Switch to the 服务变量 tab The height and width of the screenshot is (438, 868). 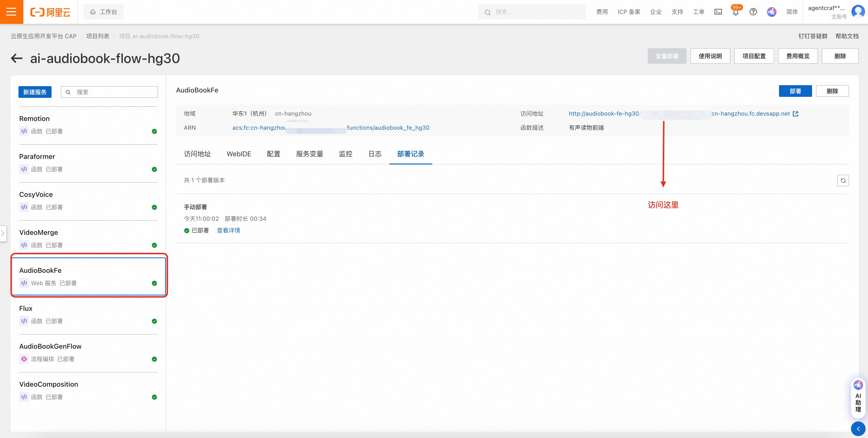310,154
